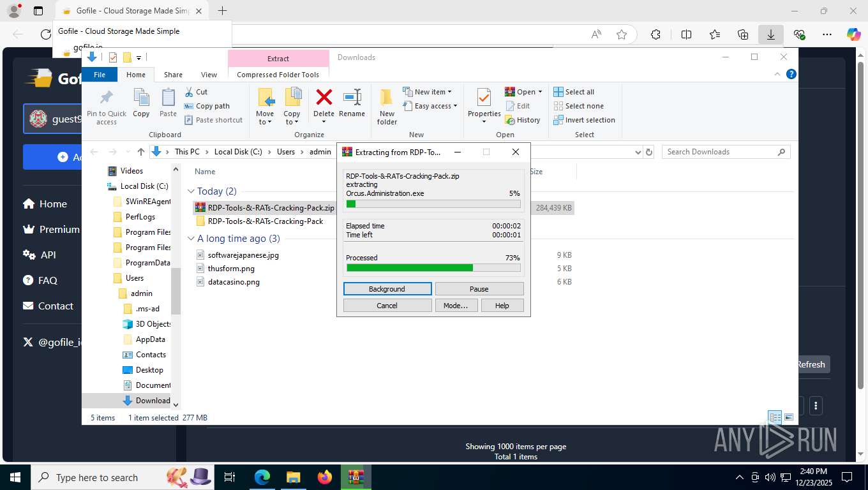Viewport: 868px width, 490px height.
Task: Open Edge downloads toolbar icon
Action: tap(771, 34)
